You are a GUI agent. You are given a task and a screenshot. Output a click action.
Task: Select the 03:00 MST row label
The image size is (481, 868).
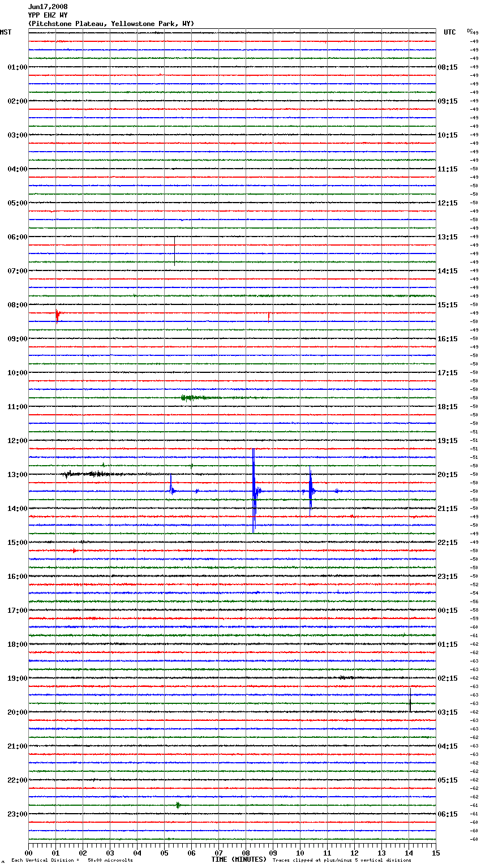click(17, 135)
